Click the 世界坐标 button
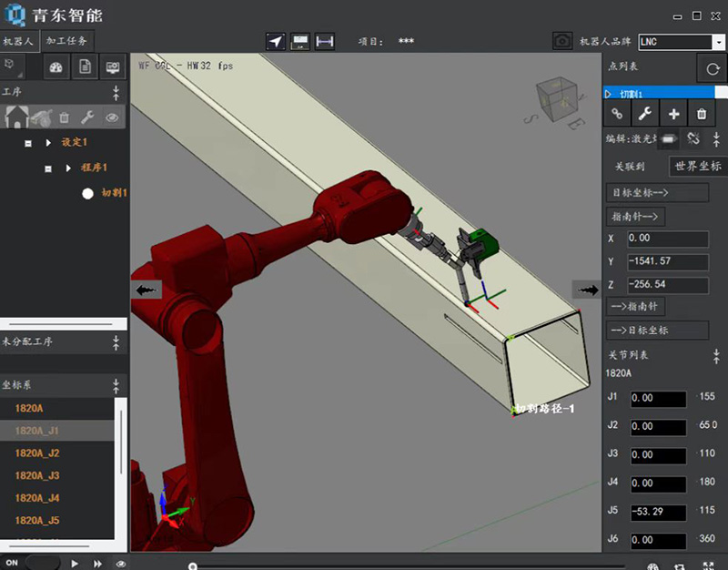Image resolution: width=728 pixels, height=570 pixels. [698, 167]
